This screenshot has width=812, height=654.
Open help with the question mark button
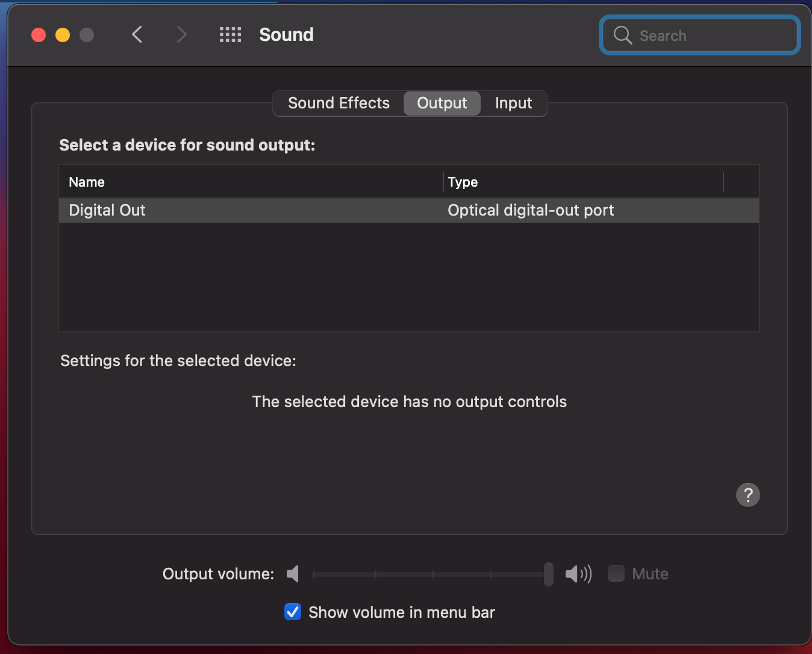coord(748,495)
